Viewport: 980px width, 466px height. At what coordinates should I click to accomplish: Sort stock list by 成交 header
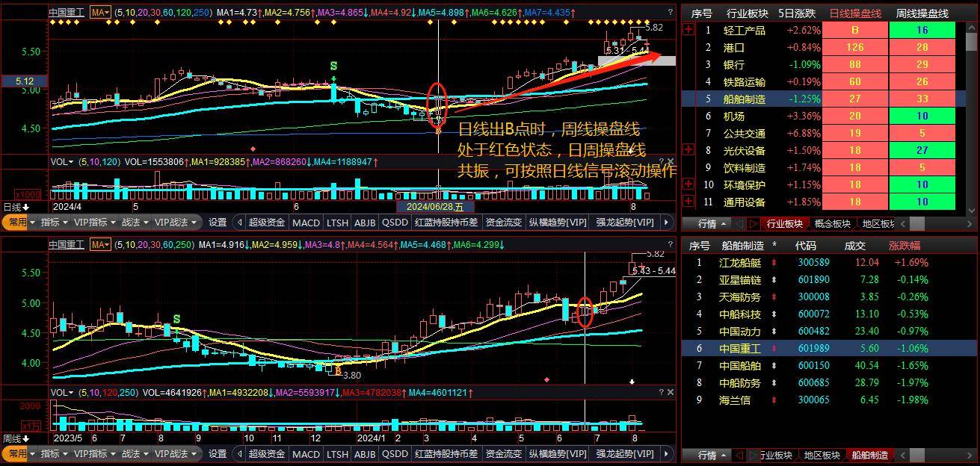tap(855, 246)
